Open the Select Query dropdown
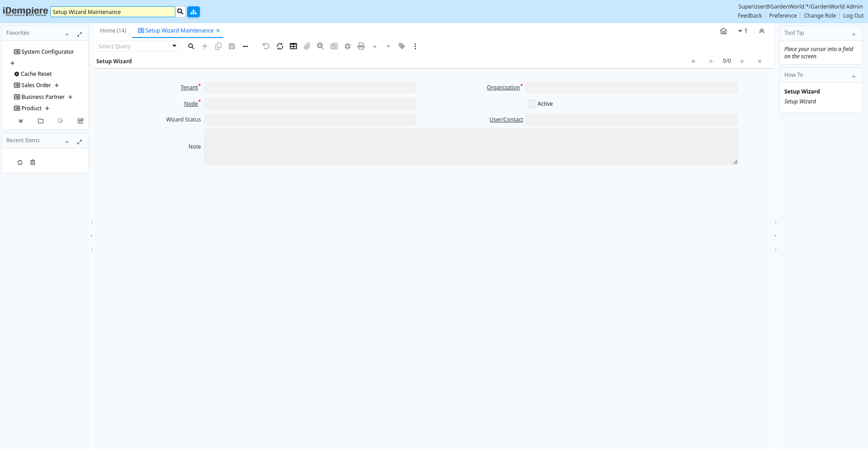The image size is (868, 449). coord(174,46)
